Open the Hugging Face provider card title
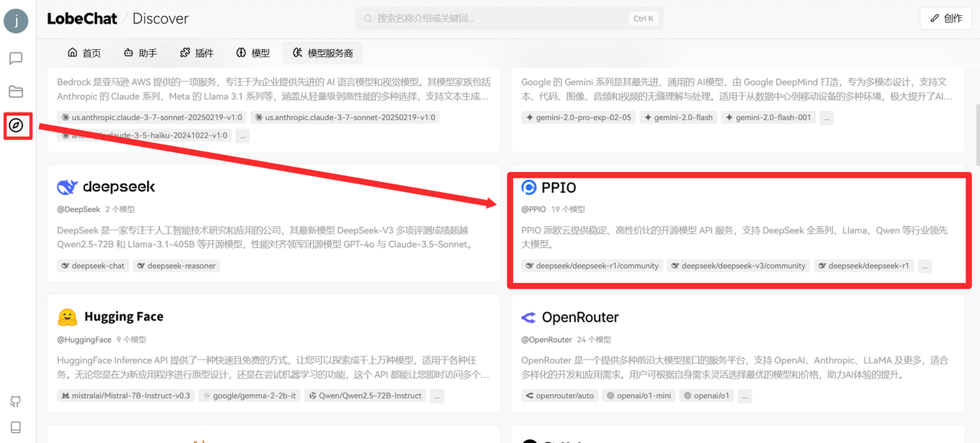 tap(123, 317)
